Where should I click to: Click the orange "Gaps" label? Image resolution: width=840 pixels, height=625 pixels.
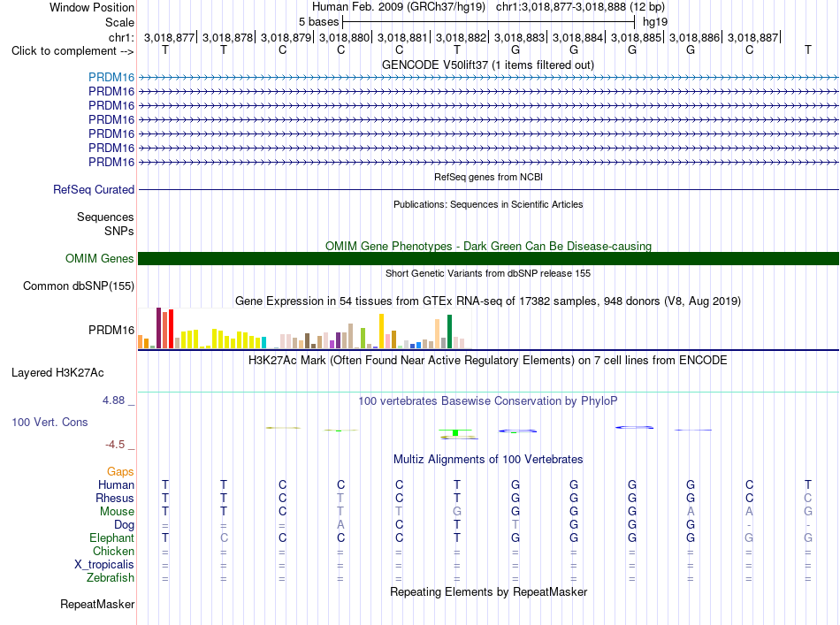tap(120, 471)
